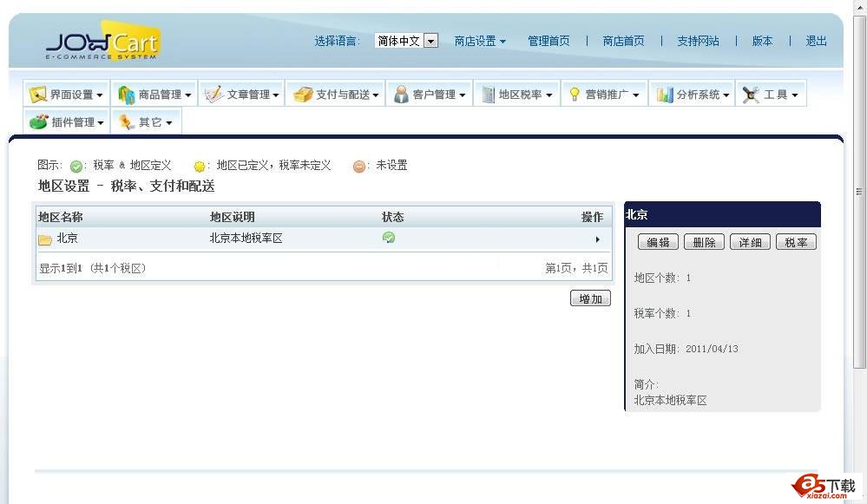This screenshot has height=504, width=867.
Task: Click the 详细 button
Action: (750, 242)
